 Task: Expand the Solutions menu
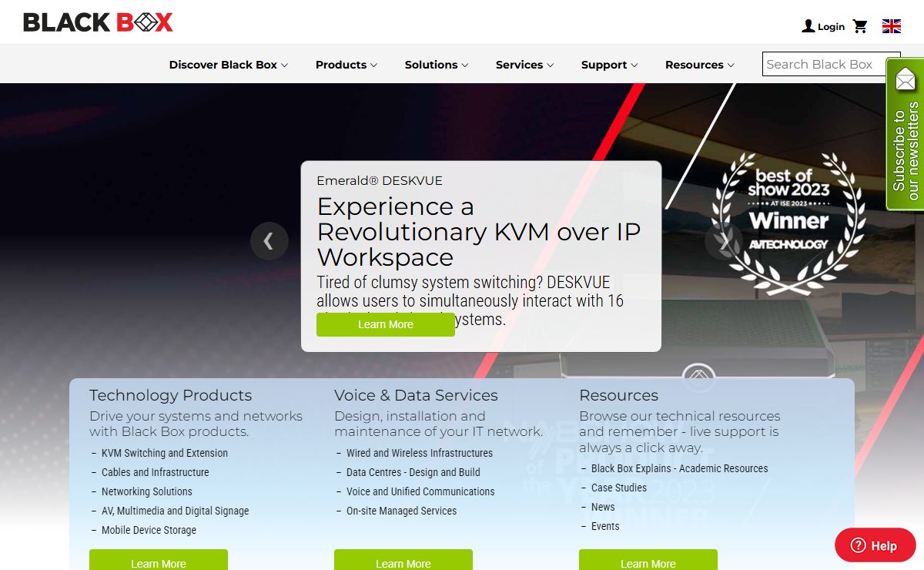coord(437,65)
